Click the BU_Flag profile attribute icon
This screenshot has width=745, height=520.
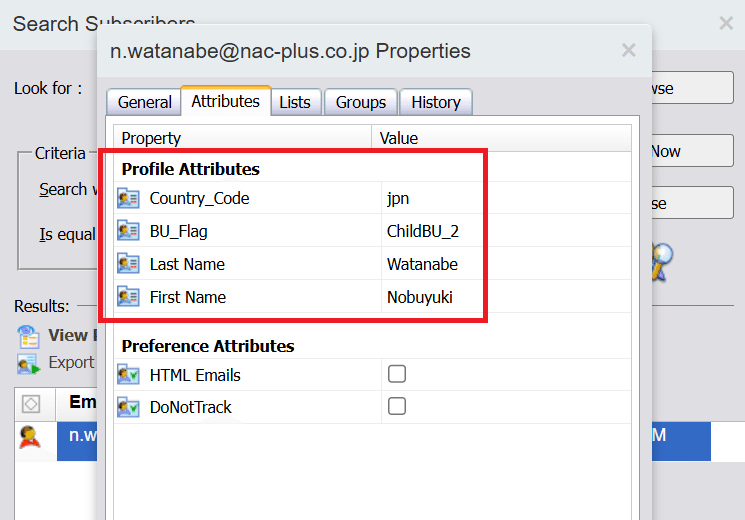[x=128, y=231]
